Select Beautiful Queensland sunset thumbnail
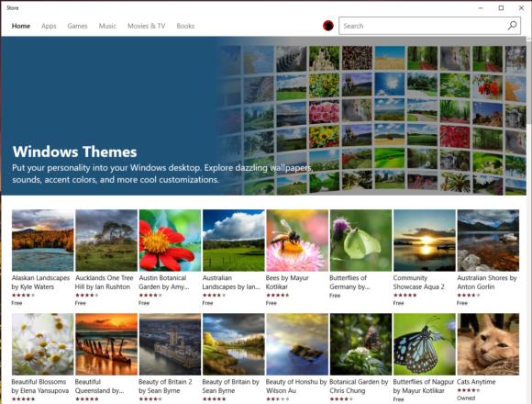Viewport: 532px width, 404px height. point(106,344)
